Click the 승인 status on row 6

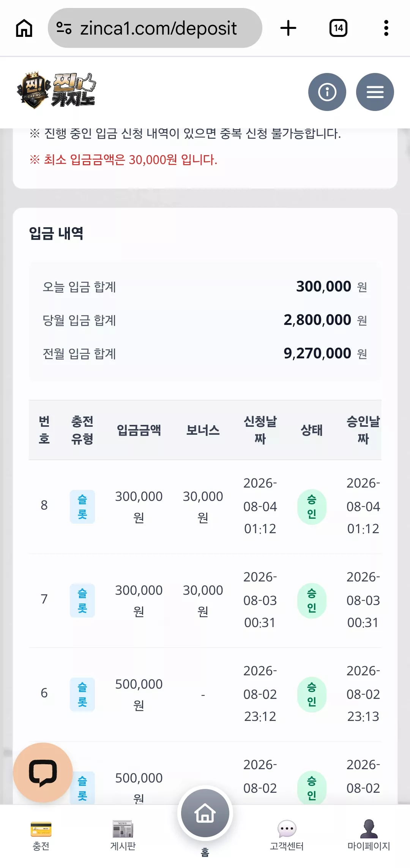(x=312, y=694)
